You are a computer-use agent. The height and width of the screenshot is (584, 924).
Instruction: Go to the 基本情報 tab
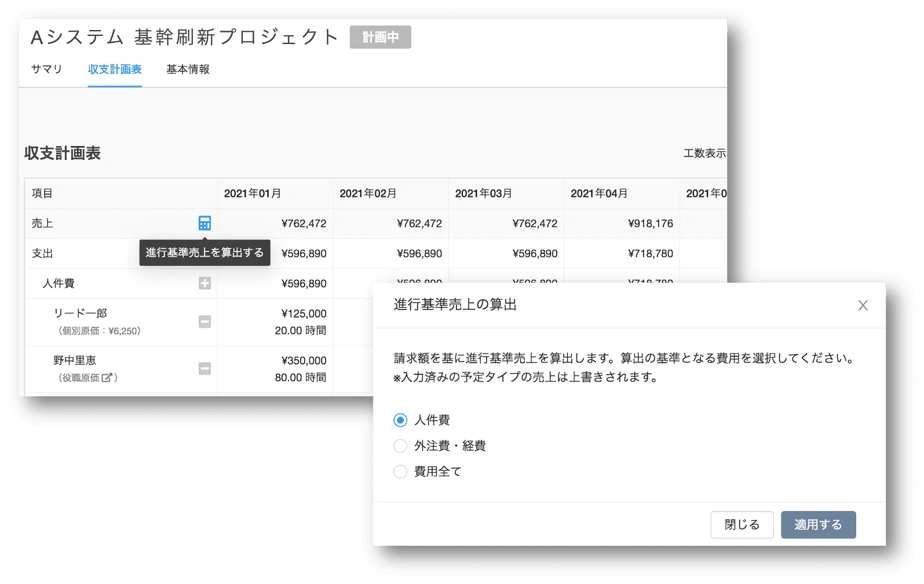click(x=188, y=70)
